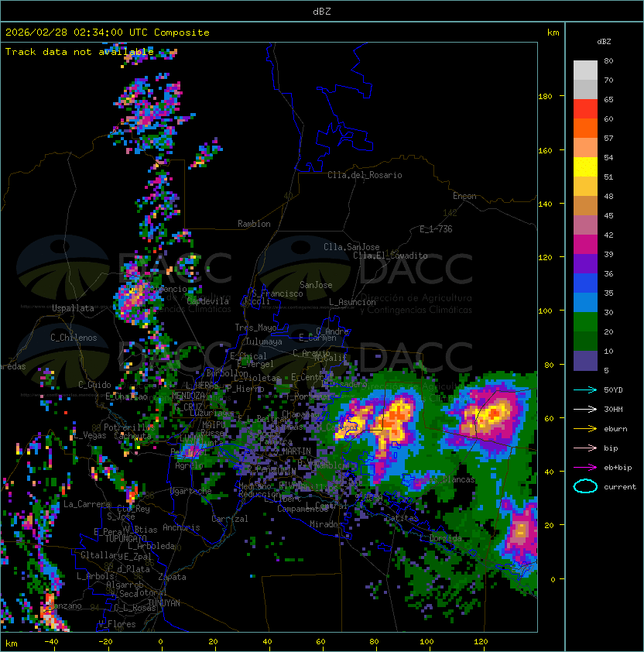The height and width of the screenshot is (652, 644).
Task: Click the 'La_Carrera' place label
Action: 87,504
